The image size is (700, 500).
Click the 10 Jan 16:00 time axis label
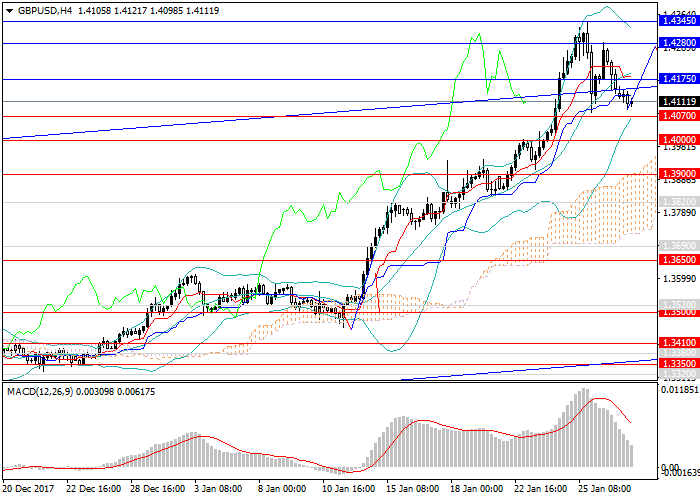pyautogui.click(x=346, y=490)
